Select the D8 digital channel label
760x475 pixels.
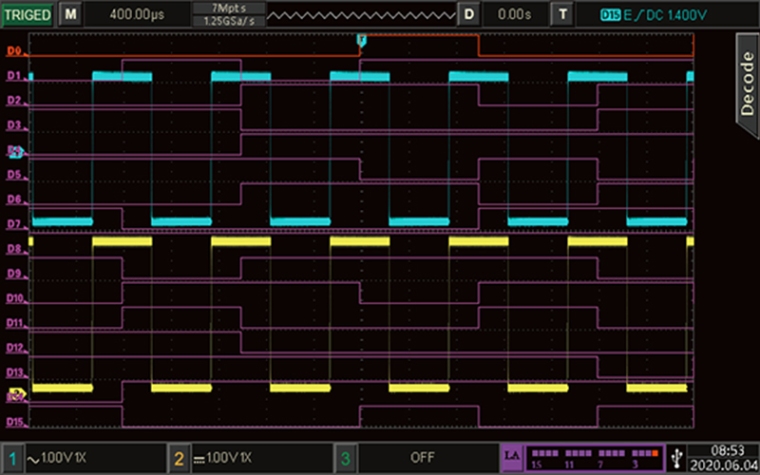pyautogui.click(x=14, y=249)
